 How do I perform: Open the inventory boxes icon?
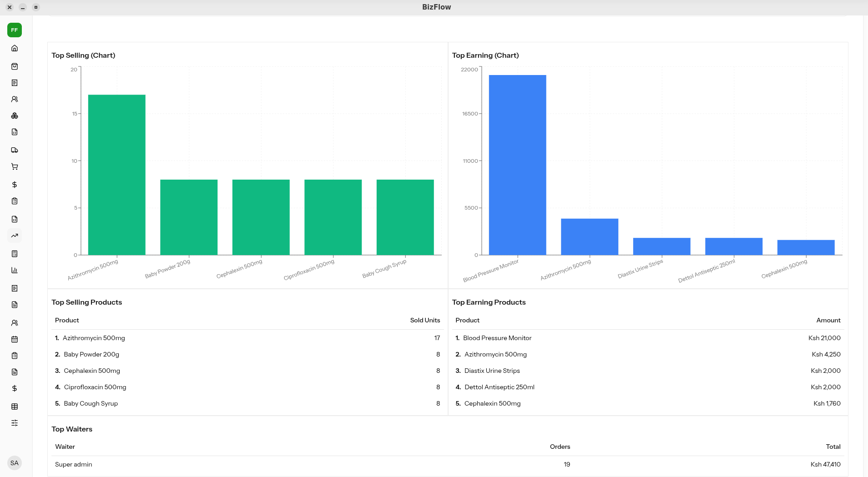click(15, 115)
